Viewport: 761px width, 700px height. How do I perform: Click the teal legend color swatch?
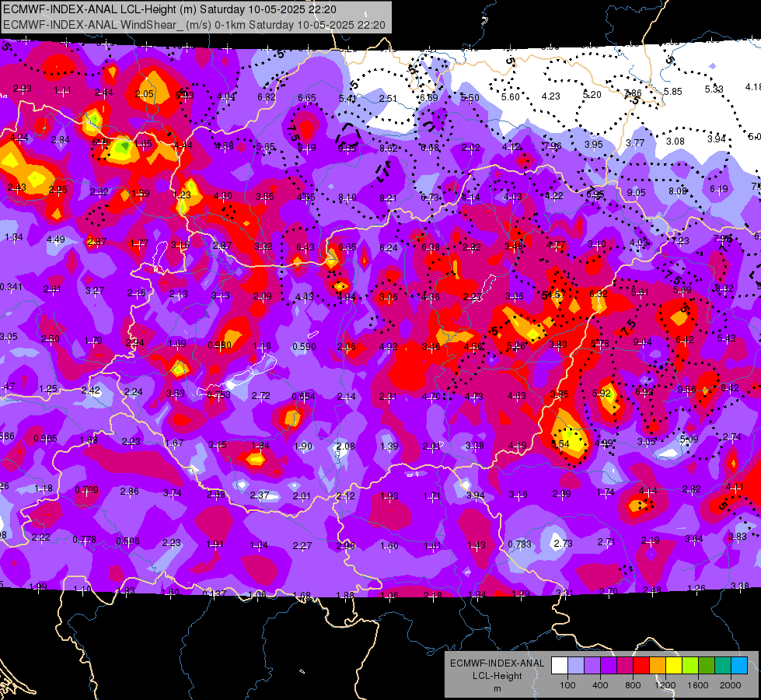tap(723, 665)
